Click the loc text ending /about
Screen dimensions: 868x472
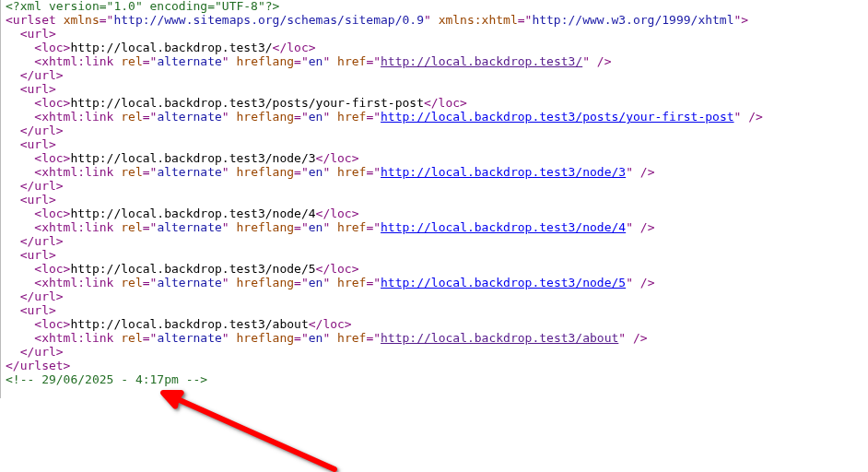(189, 324)
